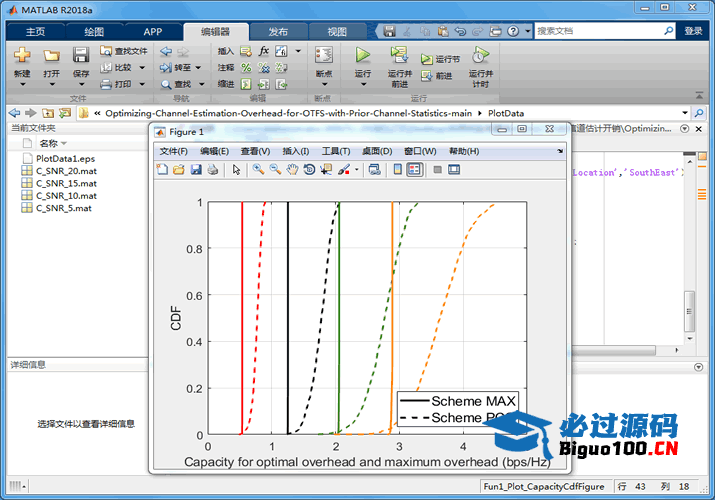
Task: Expand the brush data color dropdown arrow
Action: pos(357,170)
